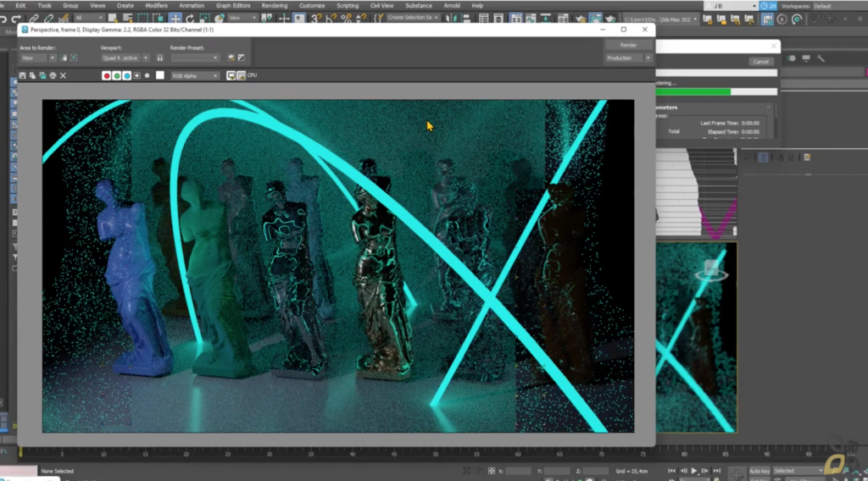Jump to the end frame of the animation
The height and width of the screenshot is (481, 868).
pos(717,471)
